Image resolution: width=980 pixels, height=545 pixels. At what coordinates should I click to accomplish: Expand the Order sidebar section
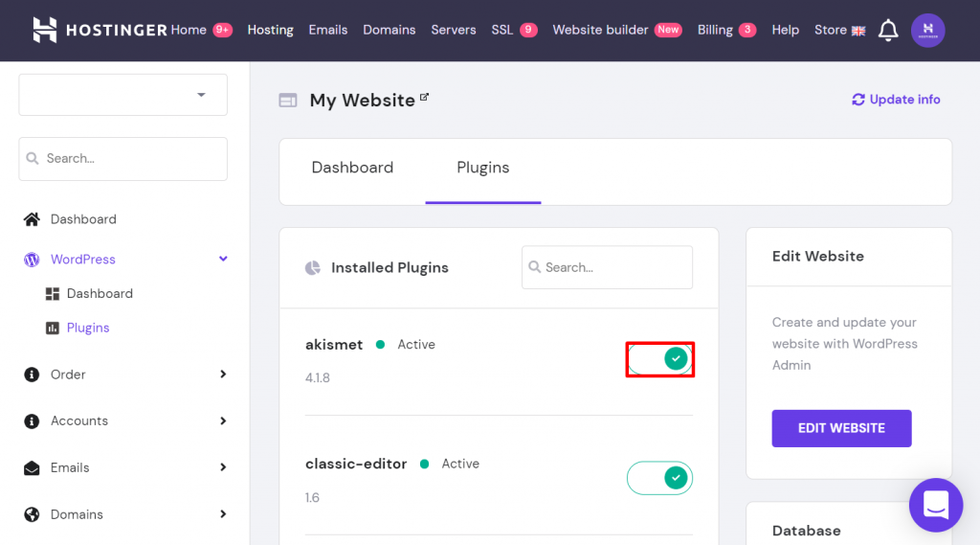[223, 375]
